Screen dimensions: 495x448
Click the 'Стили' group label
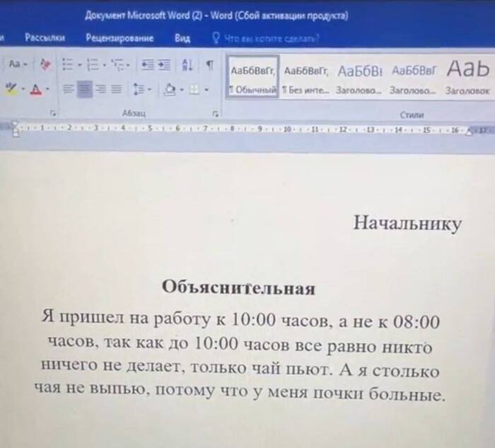[412, 115]
